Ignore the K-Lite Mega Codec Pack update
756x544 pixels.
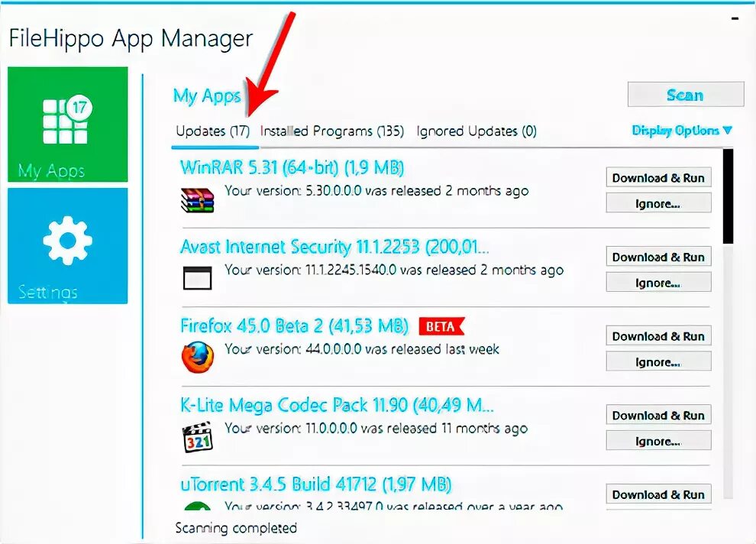click(x=658, y=440)
